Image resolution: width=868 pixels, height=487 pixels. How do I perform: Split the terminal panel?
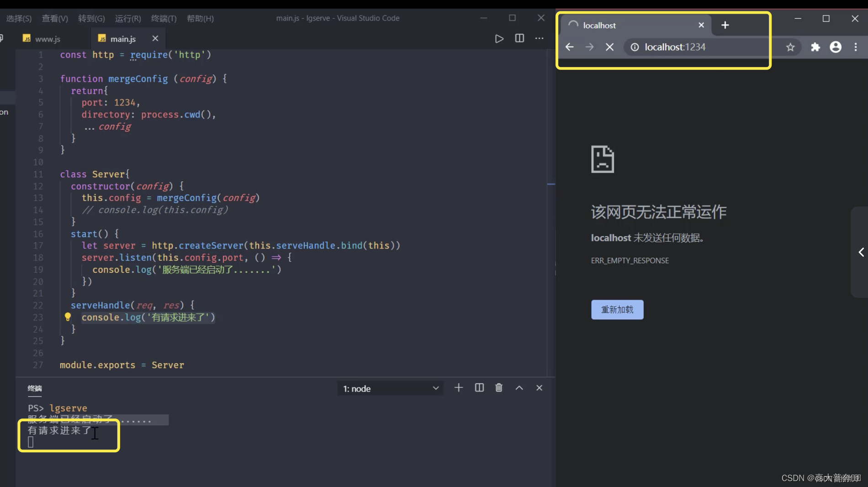tap(479, 387)
